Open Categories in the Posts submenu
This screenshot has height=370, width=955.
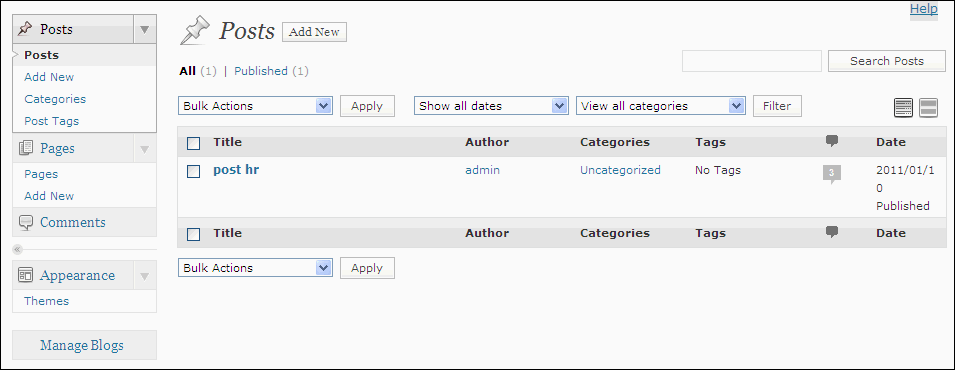[55, 99]
